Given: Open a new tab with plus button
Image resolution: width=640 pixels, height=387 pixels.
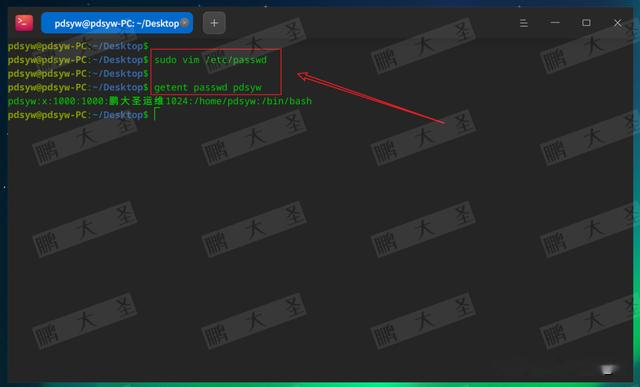Looking at the screenshot, I should [214, 23].
